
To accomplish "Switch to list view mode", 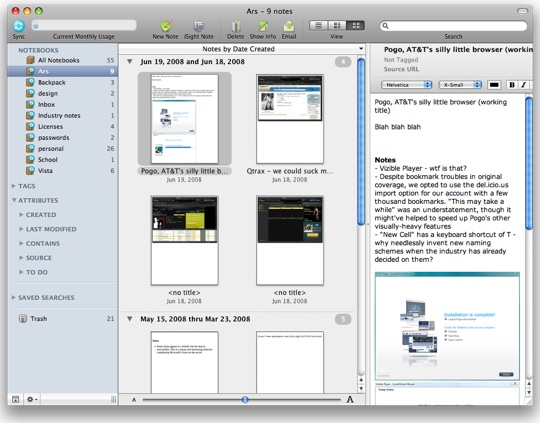I will coord(319,25).
